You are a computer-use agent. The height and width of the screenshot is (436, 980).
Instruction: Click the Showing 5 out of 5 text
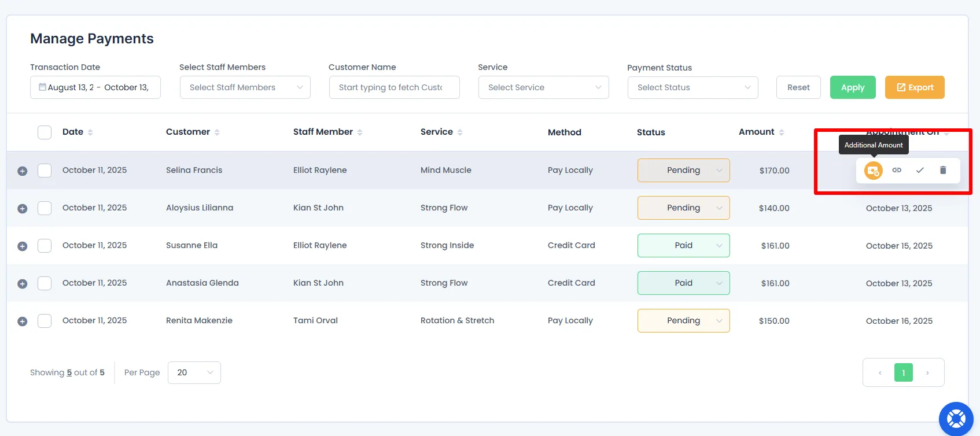(x=67, y=372)
